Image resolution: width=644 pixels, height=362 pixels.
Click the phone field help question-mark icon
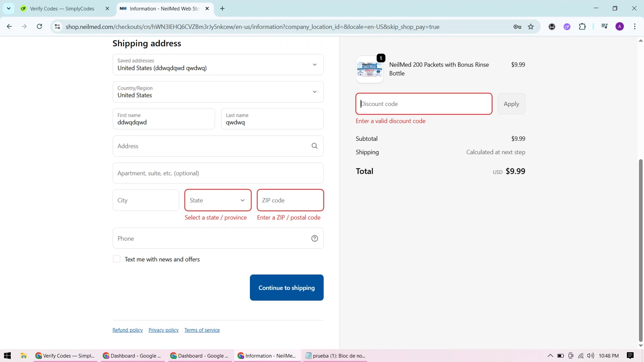point(315,238)
